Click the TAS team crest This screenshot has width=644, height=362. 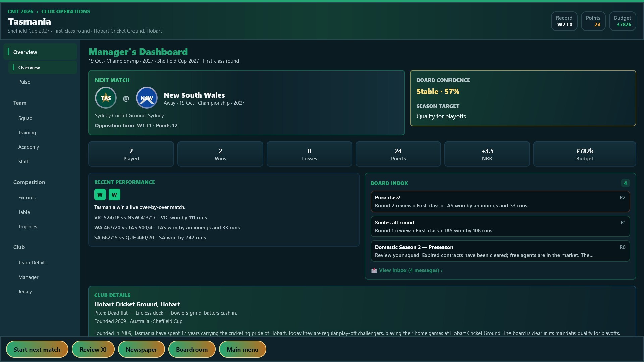106,98
